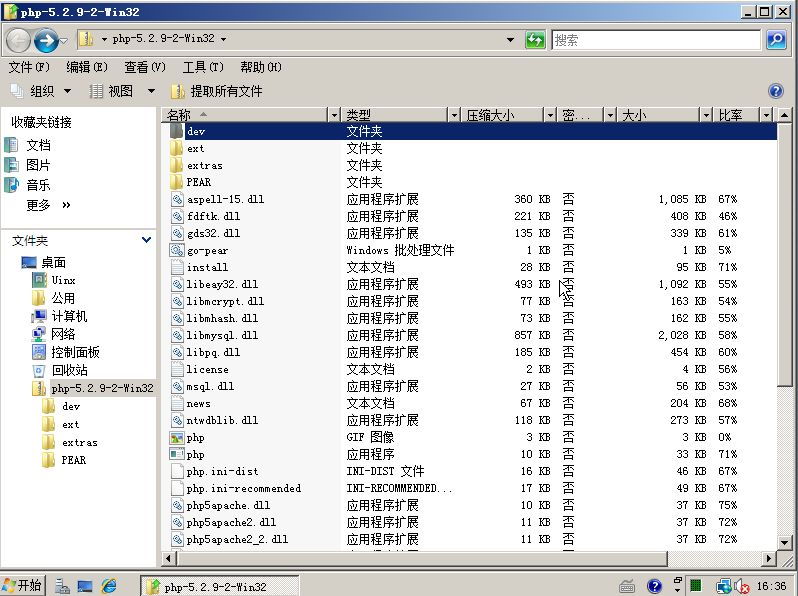Click the refresh button beside the address bar
Image resolution: width=798 pixels, height=596 pixels.
535,40
